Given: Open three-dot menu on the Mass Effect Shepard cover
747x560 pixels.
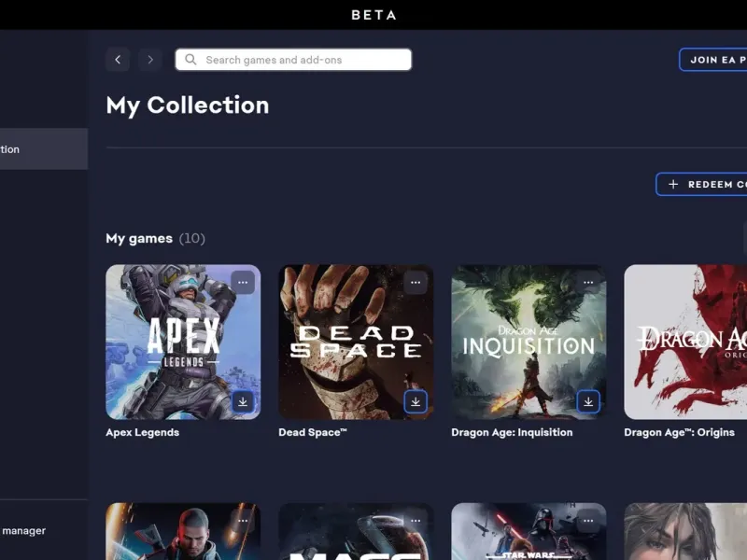Looking at the screenshot, I should click(243, 521).
